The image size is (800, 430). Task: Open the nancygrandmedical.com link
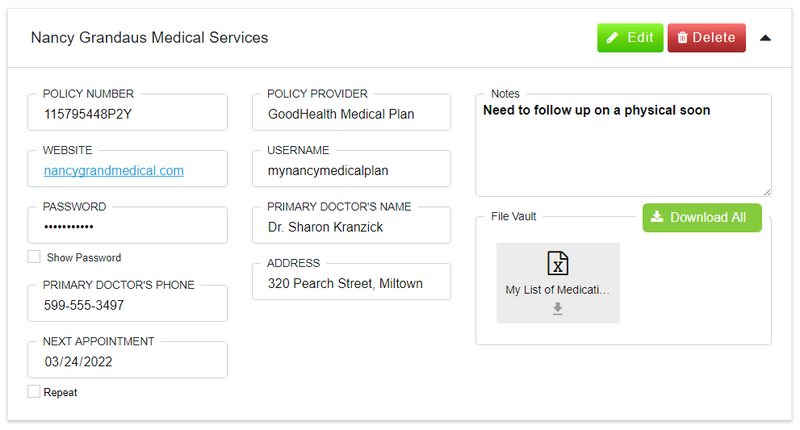(114, 170)
